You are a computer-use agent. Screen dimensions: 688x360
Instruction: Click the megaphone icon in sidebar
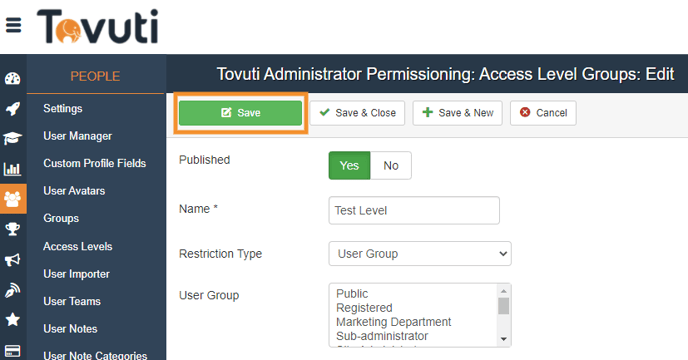tap(12, 259)
